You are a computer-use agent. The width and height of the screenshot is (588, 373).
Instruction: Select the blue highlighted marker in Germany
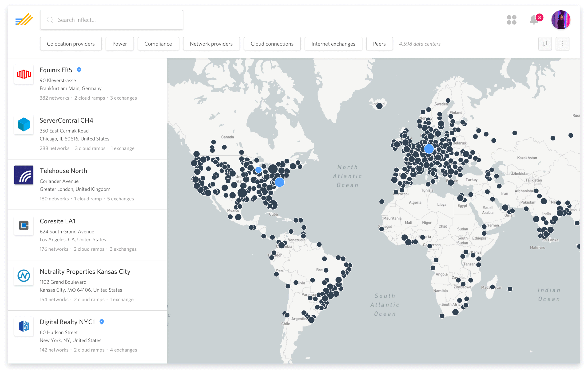(x=429, y=149)
